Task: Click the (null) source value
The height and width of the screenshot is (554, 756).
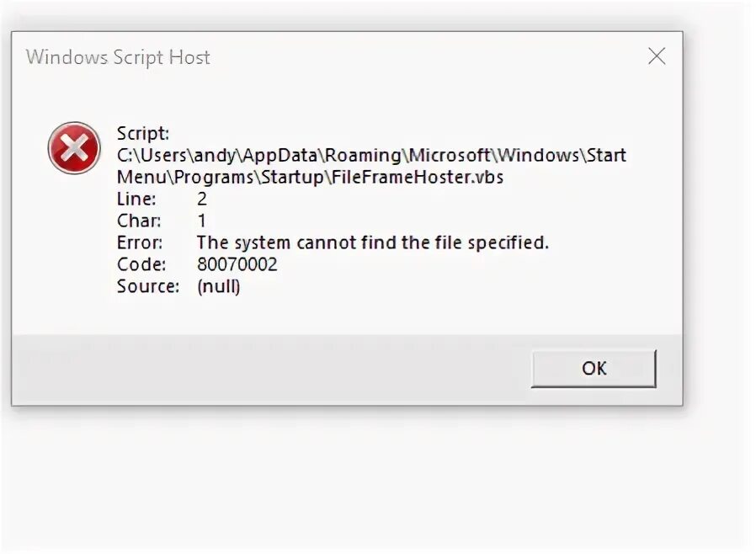Action: 219,287
